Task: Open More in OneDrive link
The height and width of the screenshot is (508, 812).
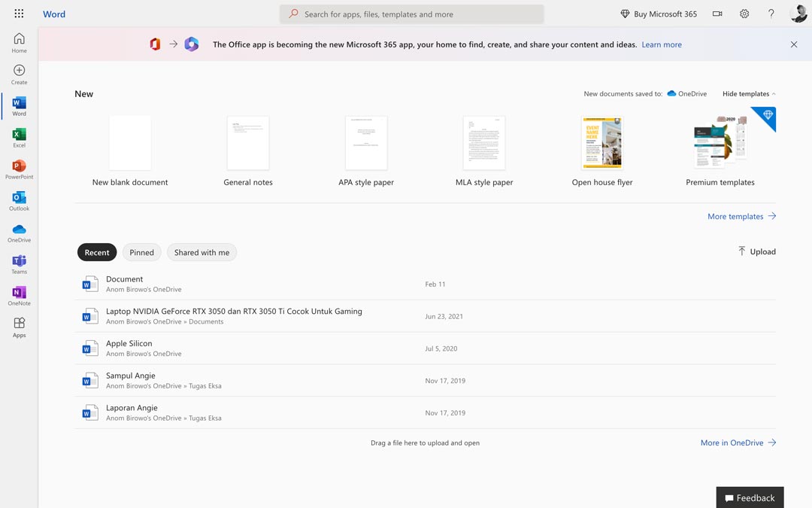Action: pos(738,443)
